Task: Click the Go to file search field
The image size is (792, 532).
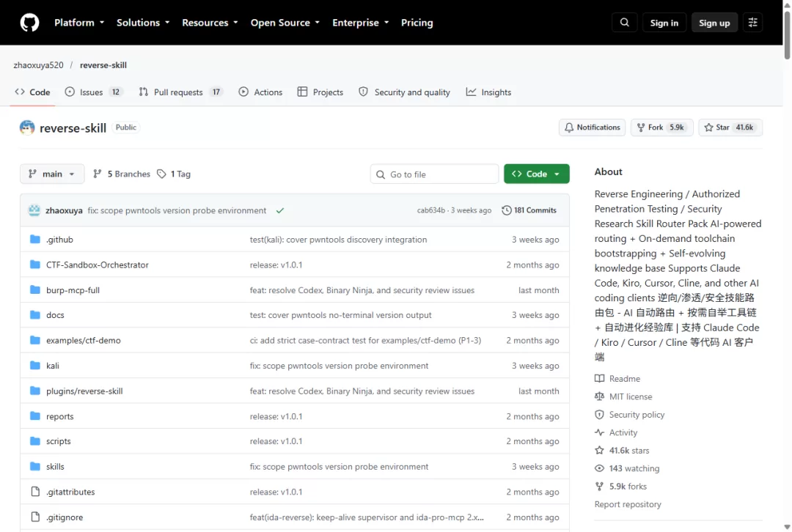Action: (x=434, y=174)
